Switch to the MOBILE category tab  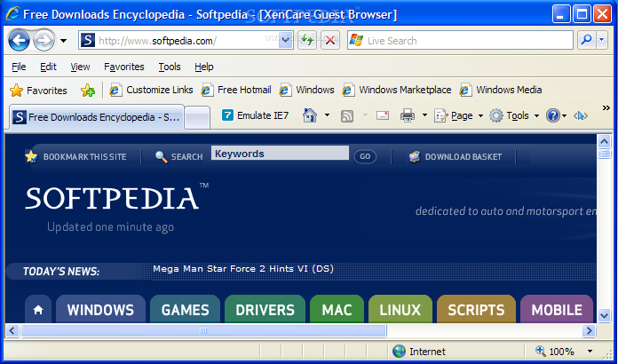click(557, 309)
